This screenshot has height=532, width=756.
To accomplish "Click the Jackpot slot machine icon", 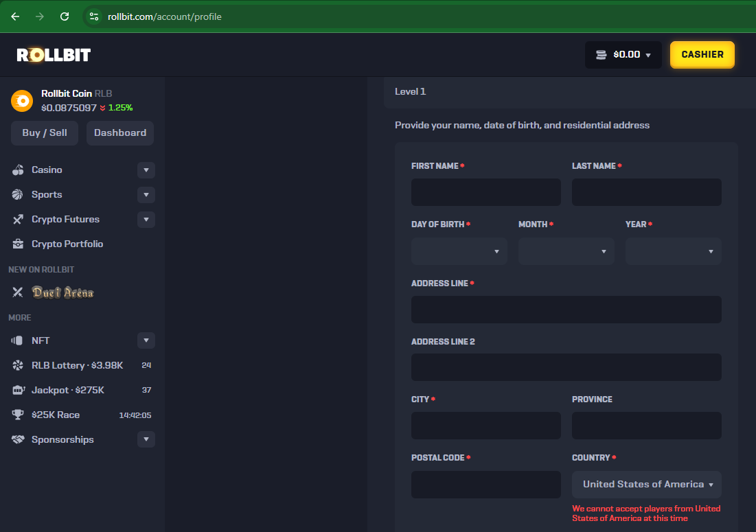I will [x=18, y=391].
